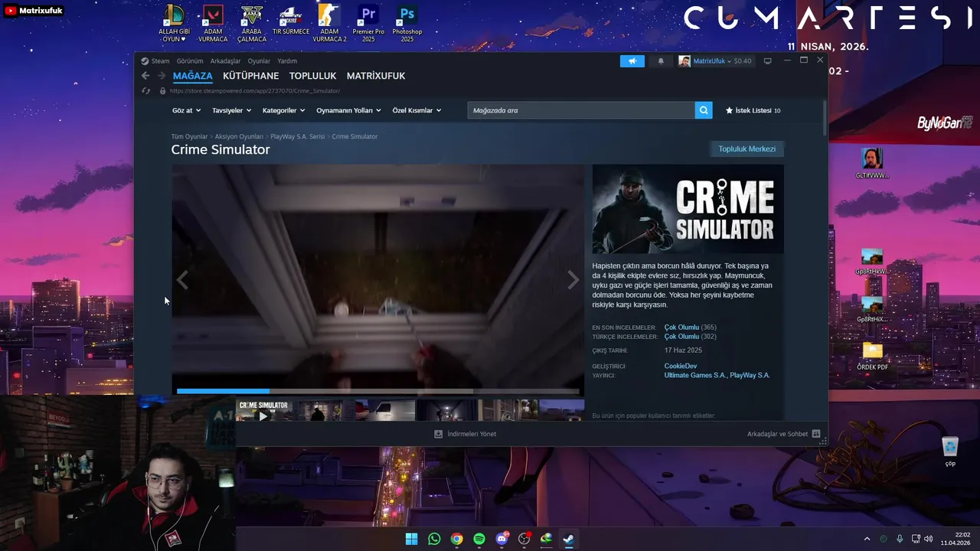This screenshot has width=980, height=551.
Task: Open the ÖRDEK PDF folder on desktop
Action: (872, 356)
